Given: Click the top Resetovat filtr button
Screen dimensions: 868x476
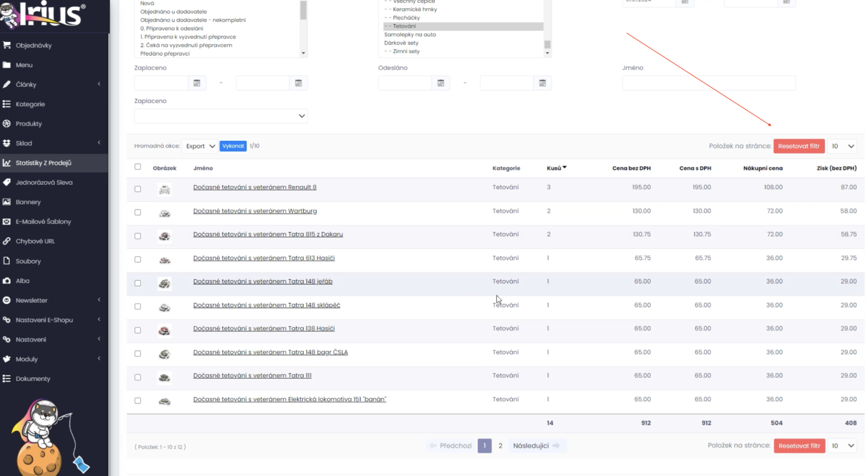Looking at the screenshot, I should pyautogui.click(x=799, y=146).
